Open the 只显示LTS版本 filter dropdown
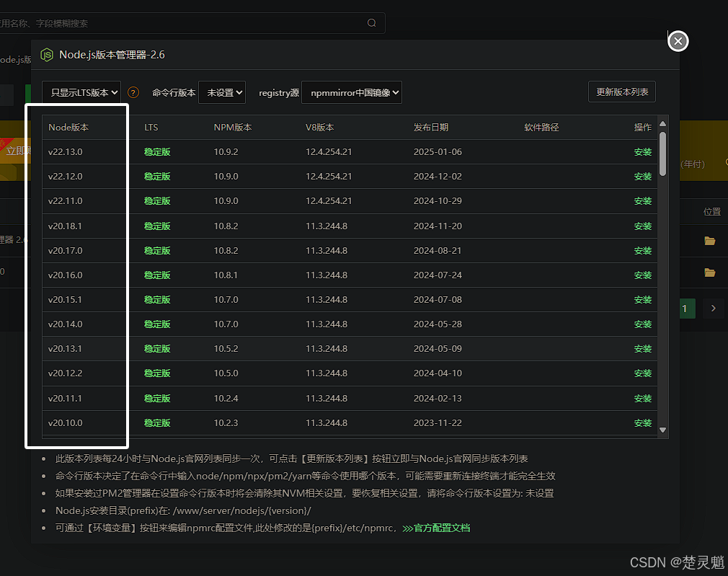 pos(81,92)
